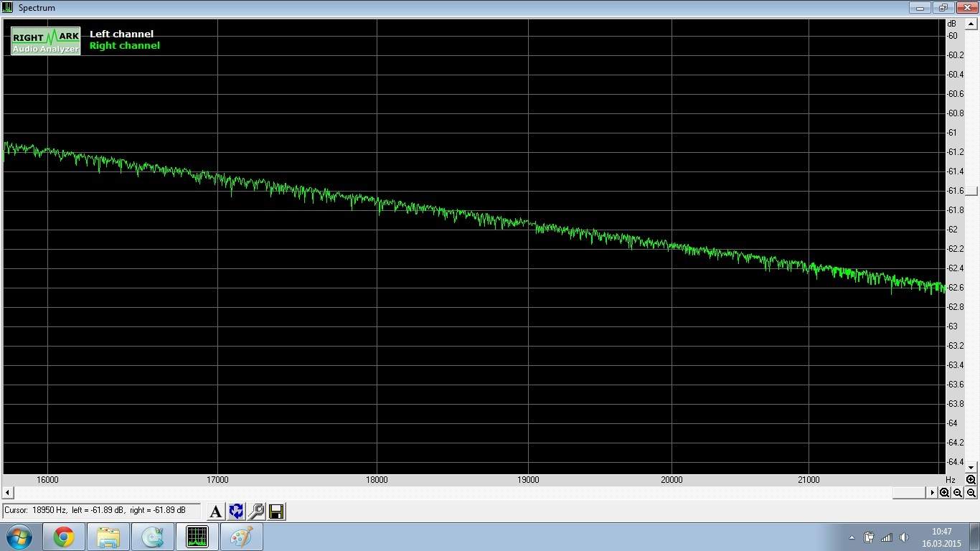This screenshot has height=551, width=980.
Task: Click the blue swap channels arrows icon
Action: click(236, 512)
